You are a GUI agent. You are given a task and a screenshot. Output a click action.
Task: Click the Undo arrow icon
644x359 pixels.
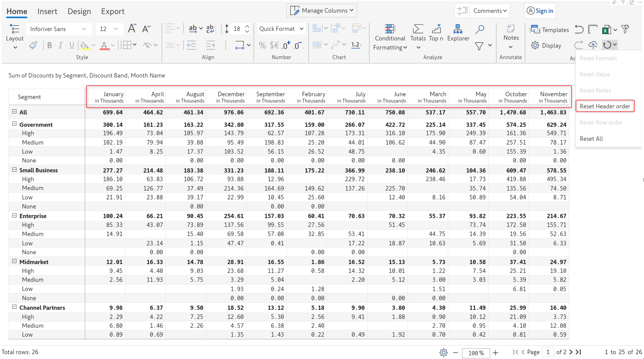tap(579, 30)
